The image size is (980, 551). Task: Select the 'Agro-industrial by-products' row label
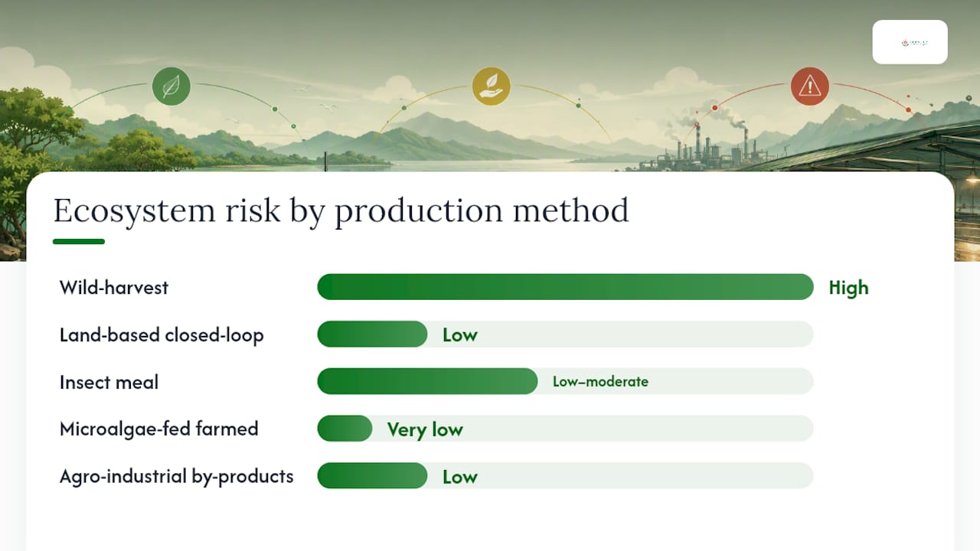(177, 476)
